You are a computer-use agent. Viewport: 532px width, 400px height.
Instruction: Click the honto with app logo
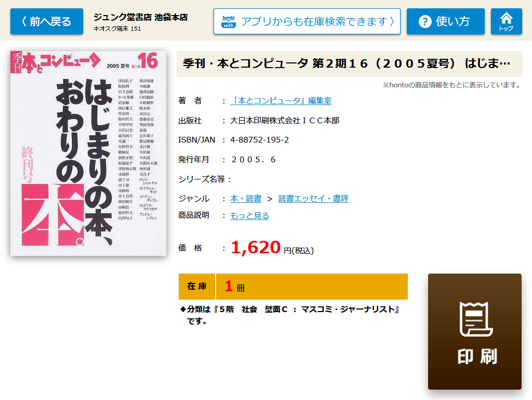(229, 21)
